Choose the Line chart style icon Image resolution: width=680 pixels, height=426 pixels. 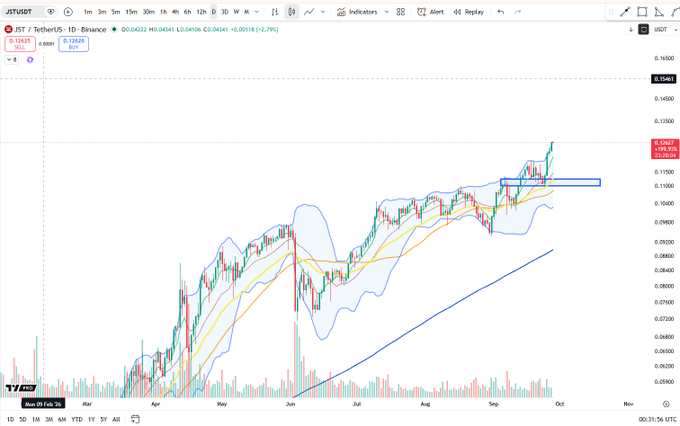click(309, 12)
